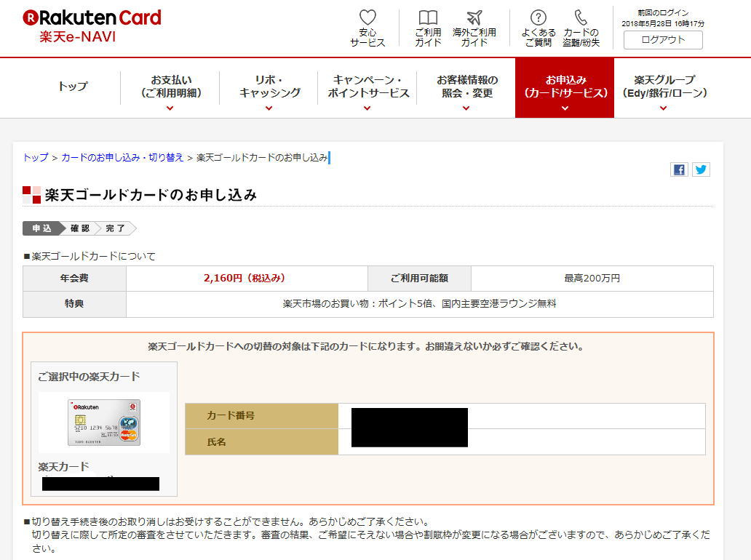Click the 2,160円(税込み) annual fee text
Viewport: 751px width, 560px height.
point(245,278)
